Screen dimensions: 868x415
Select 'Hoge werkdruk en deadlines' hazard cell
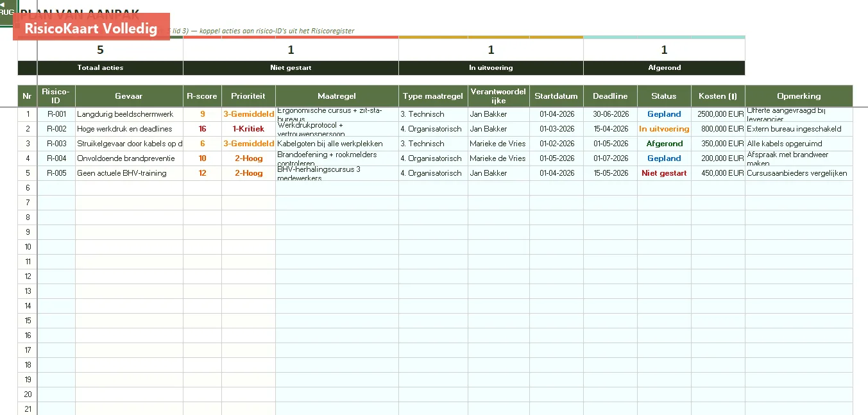129,129
